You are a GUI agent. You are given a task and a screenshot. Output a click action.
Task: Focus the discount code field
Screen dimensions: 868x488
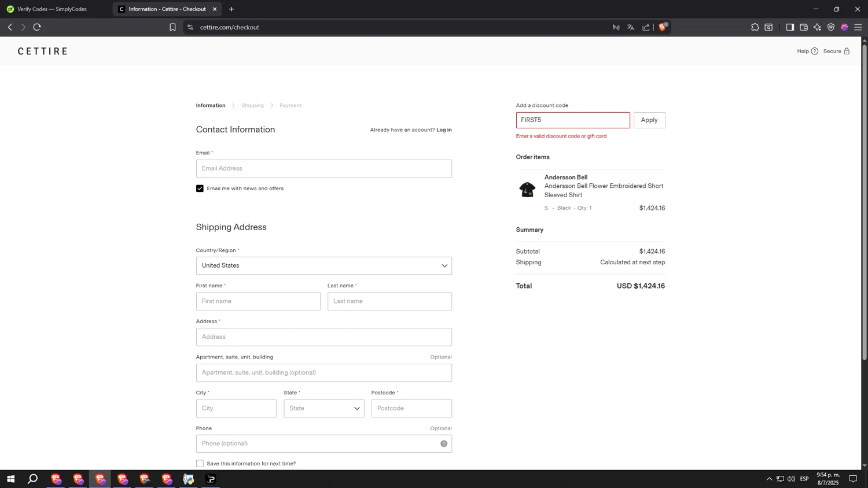[x=573, y=120]
